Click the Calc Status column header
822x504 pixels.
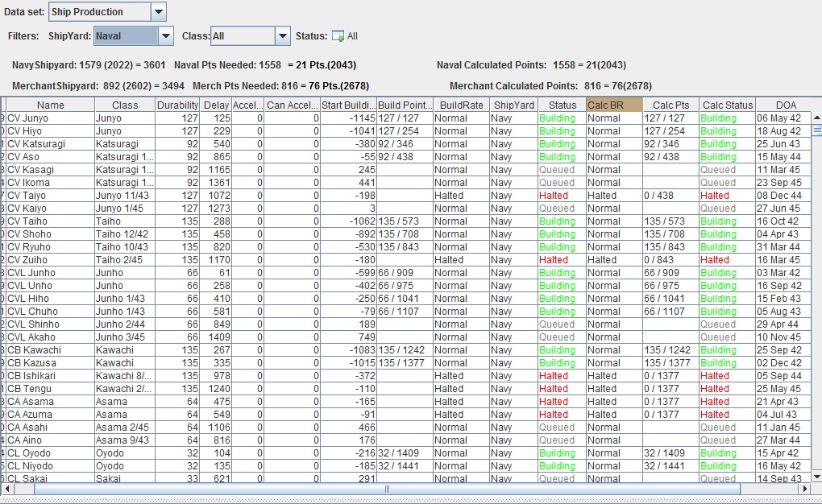coord(728,105)
